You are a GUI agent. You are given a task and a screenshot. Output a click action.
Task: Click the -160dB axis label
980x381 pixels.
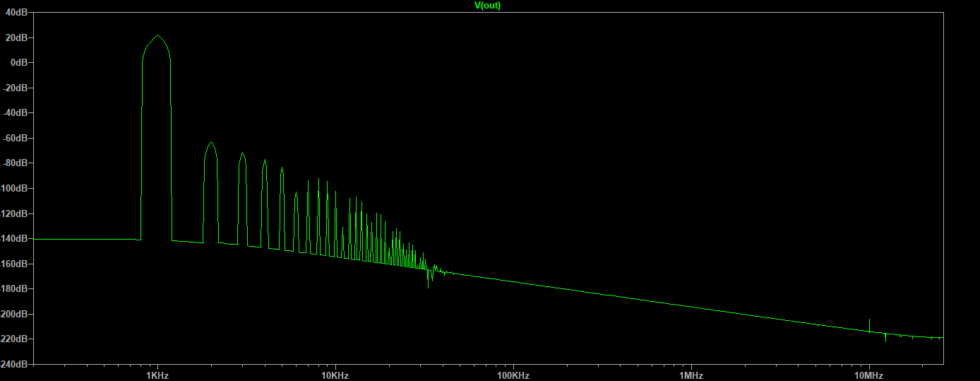coord(14,264)
